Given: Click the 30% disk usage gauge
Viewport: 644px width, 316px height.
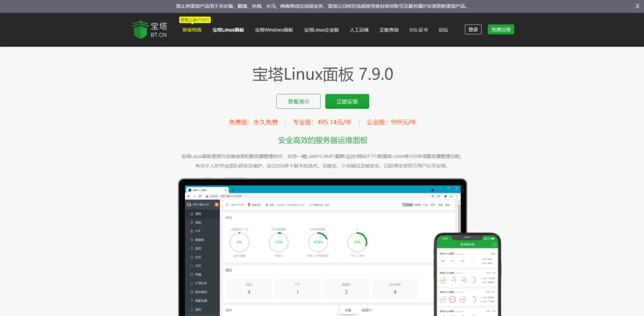Looking at the screenshot, I should click(x=357, y=242).
